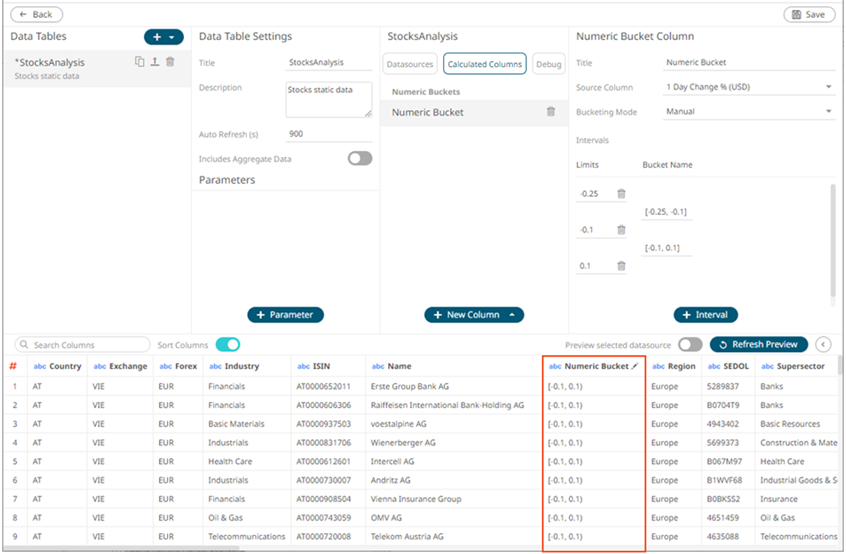Turn off the Sort Columns toggle
This screenshot has height=554, width=846.
[x=228, y=344]
